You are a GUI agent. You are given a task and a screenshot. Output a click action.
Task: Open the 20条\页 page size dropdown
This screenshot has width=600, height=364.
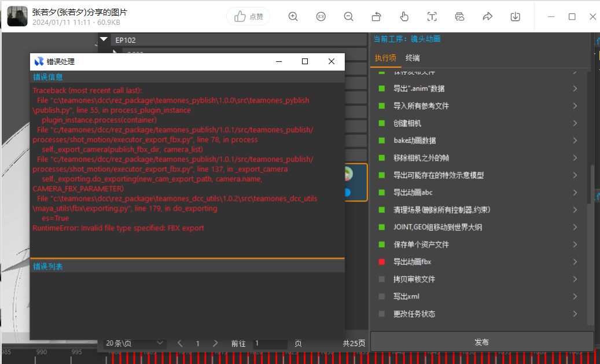coord(135,344)
